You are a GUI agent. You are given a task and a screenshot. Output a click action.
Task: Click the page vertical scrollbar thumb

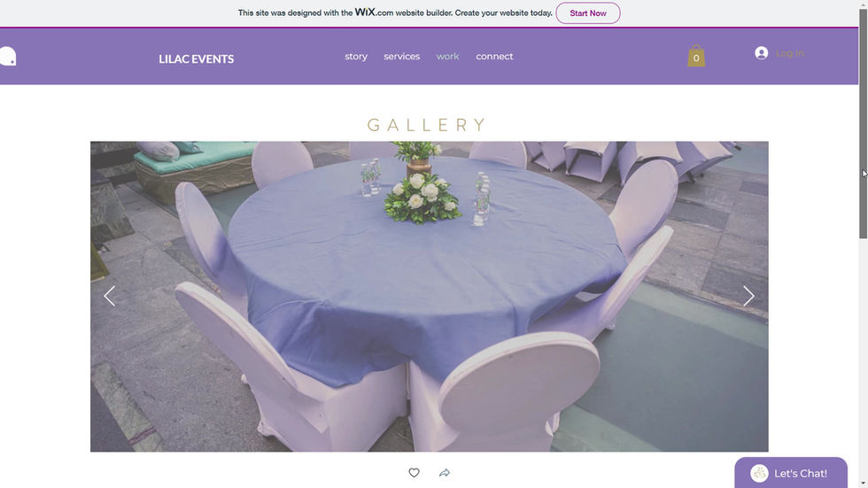(863, 124)
